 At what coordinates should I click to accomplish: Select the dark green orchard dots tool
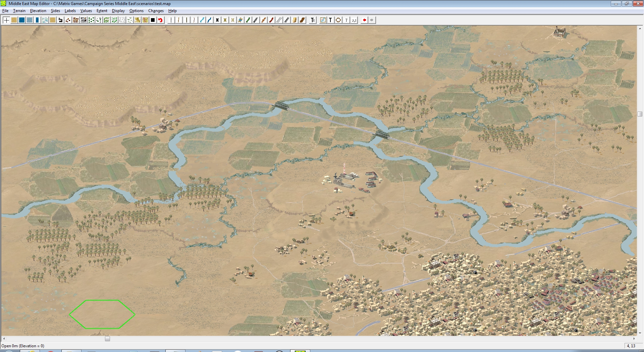[x=91, y=20]
